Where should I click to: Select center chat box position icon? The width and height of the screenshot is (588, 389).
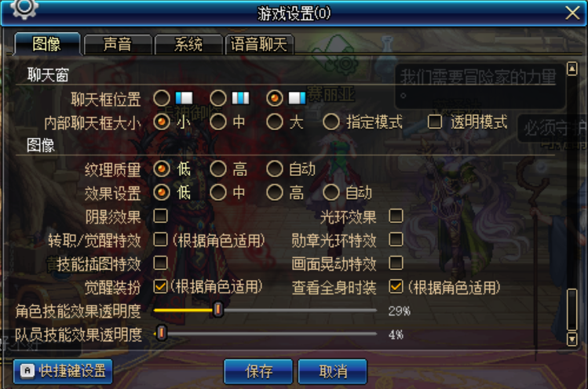pos(240,98)
